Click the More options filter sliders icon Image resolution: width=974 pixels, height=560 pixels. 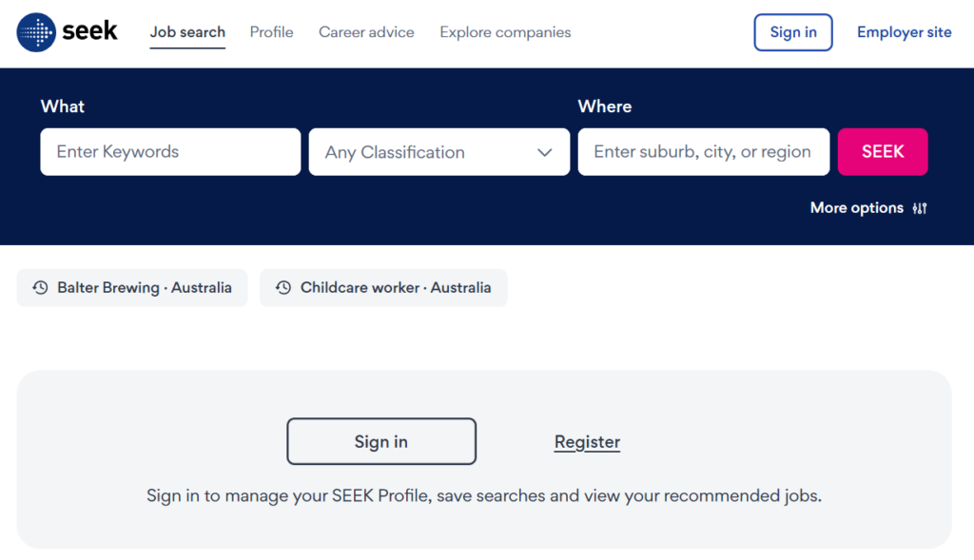point(920,208)
